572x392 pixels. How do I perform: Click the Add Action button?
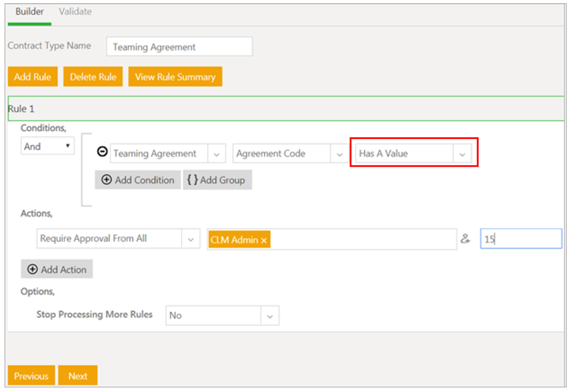click(x=57, y=269)
